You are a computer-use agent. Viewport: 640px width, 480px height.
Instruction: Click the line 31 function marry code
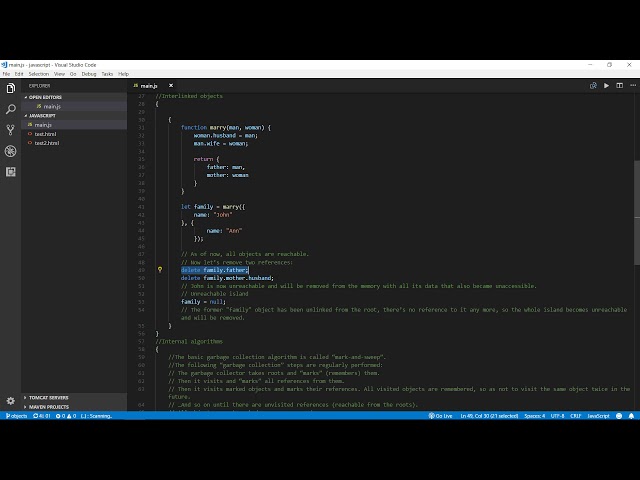[x=226, y=127]
